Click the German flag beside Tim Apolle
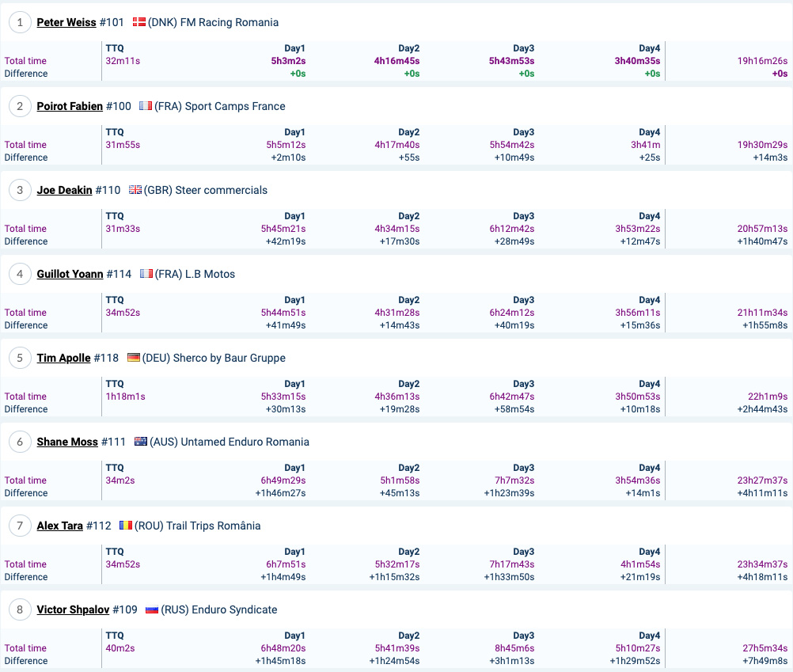This screenshot has height=672, width=793. tap(134, 358)
